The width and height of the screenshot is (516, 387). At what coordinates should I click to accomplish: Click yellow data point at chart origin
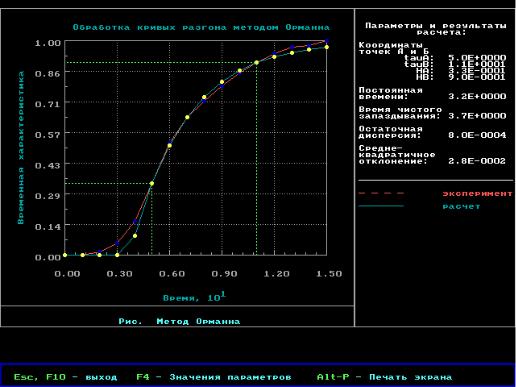pyautogui.click(x=65, y=255)
